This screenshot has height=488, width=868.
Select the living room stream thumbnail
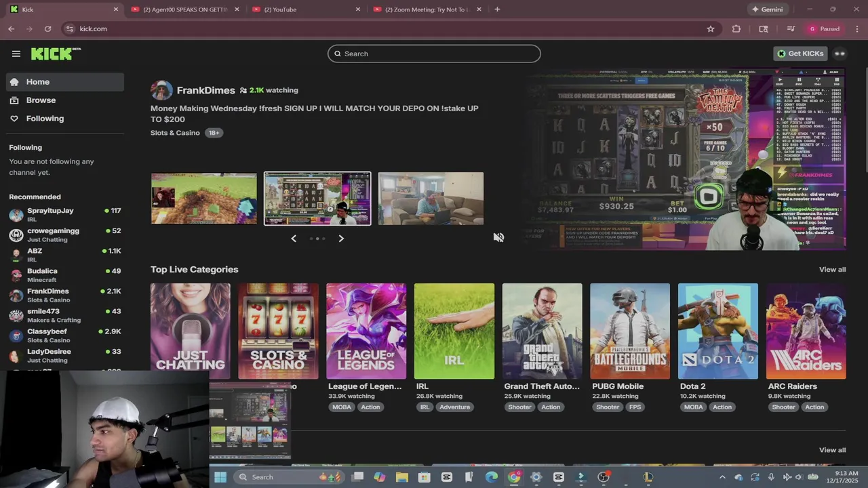click(431, 199)
